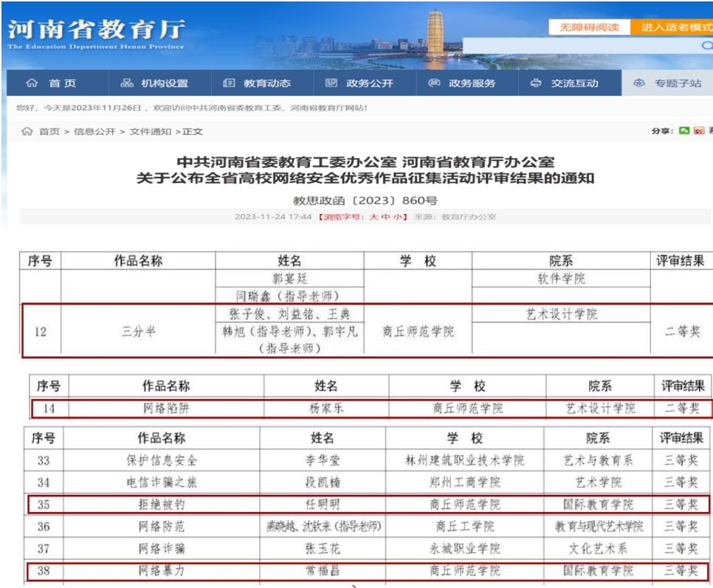Open the 交流互动 navigation menu

570,83
